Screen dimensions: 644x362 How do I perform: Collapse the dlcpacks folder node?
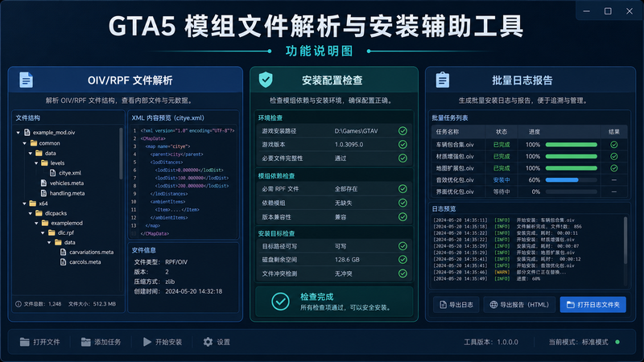(x=31, y=213)
